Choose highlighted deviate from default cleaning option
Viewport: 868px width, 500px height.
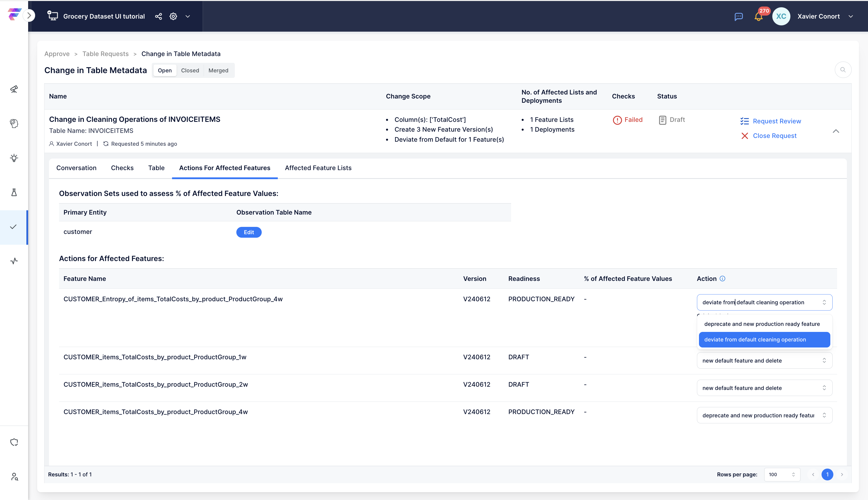pyautogui.click(x=764, y=340)
